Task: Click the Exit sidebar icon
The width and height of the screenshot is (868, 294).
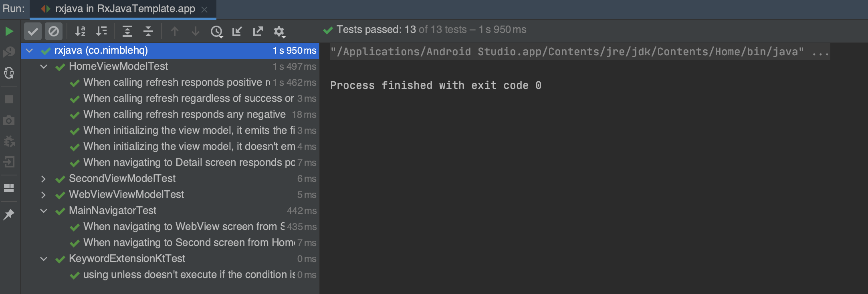Action: coord(9,162)
